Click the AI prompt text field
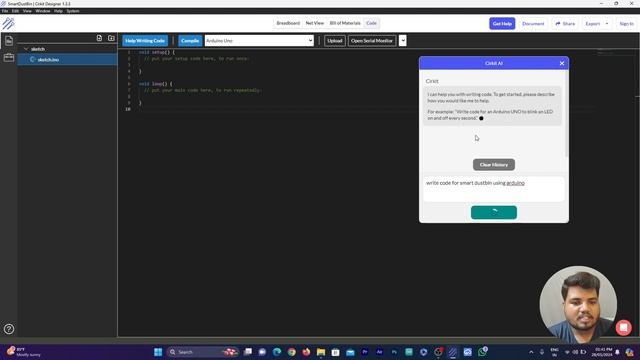Screen dimensions: 640x360 tap(494, 189)
